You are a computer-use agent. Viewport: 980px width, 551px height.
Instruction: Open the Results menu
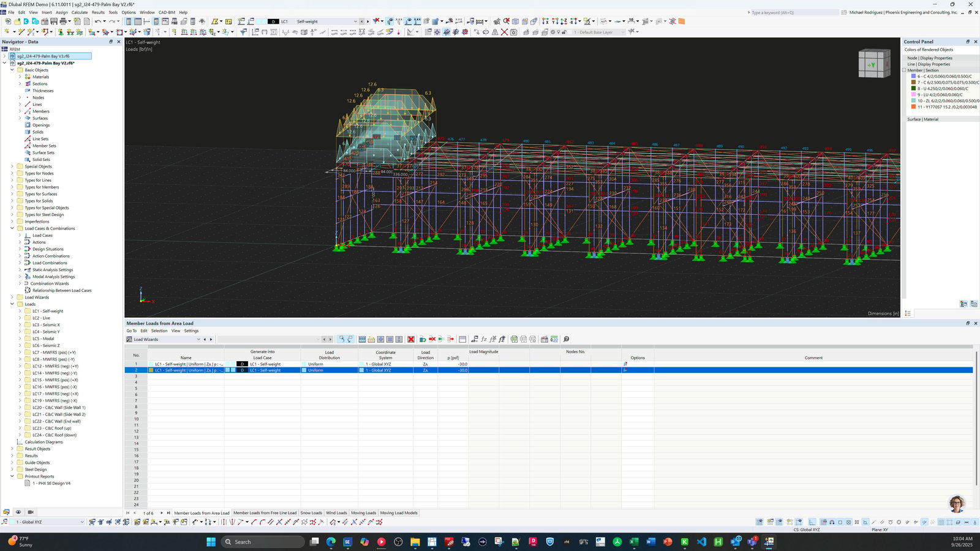coord(98,12)
